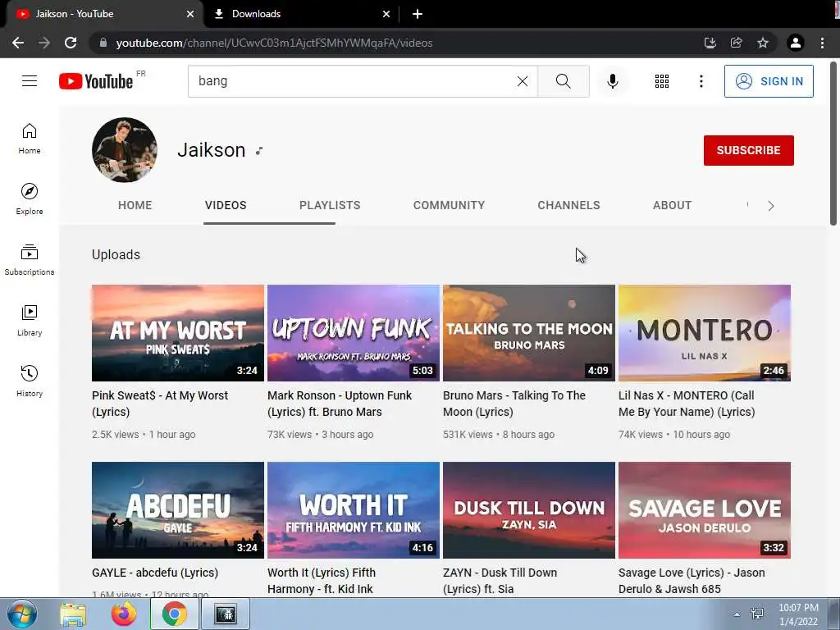Viewport: 840px width, 630px height.
Task: Click the taskbar clock showing 10:07 PM
Action: click(x=798, y=614)
